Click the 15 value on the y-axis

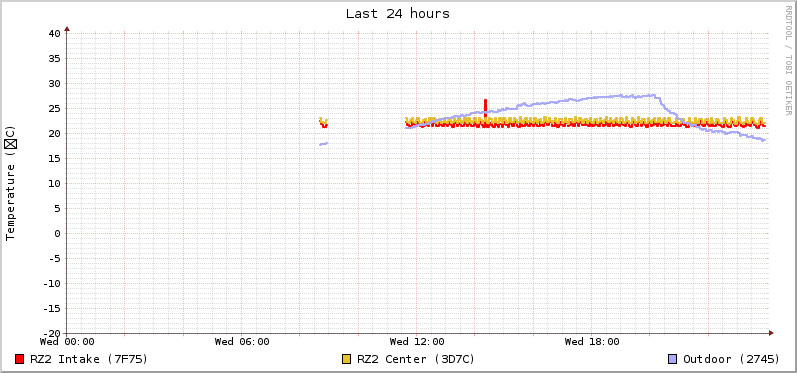(x=55, y=159)
